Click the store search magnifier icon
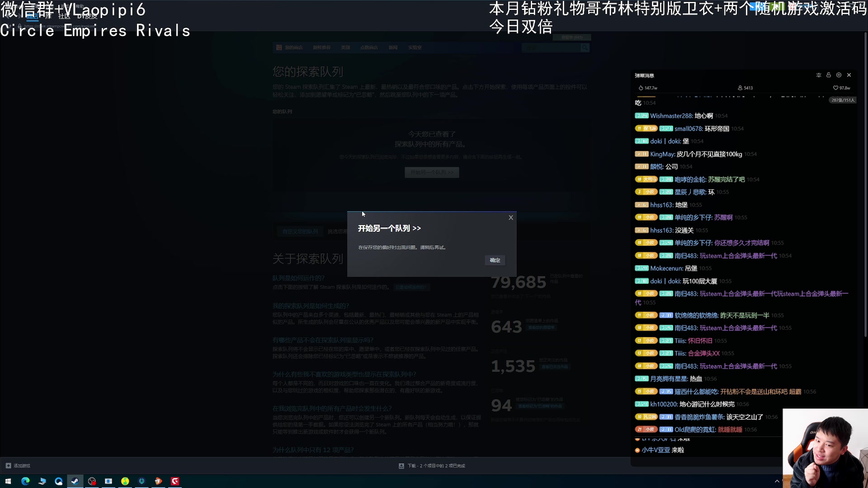868x488 pixels. coord(585,47)
